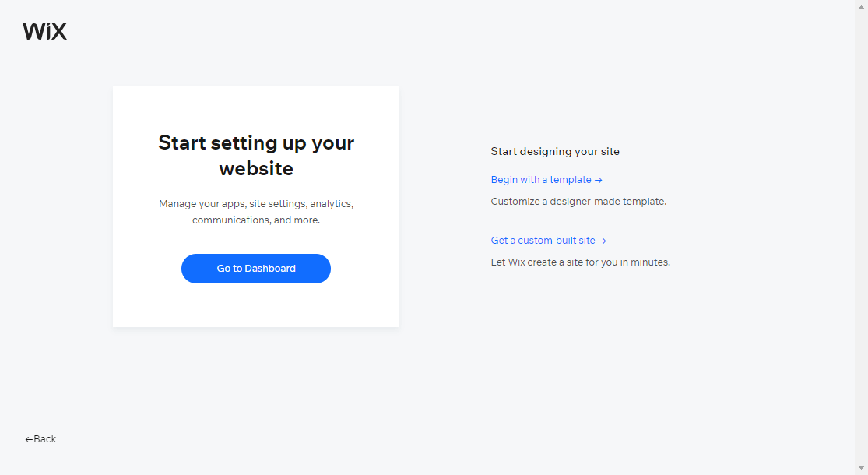The height and width of the screenshot is (475, 868).
Task: Click the scrollbar up arrow at top right
Action: pyautogui.click(x=863, y=5)
